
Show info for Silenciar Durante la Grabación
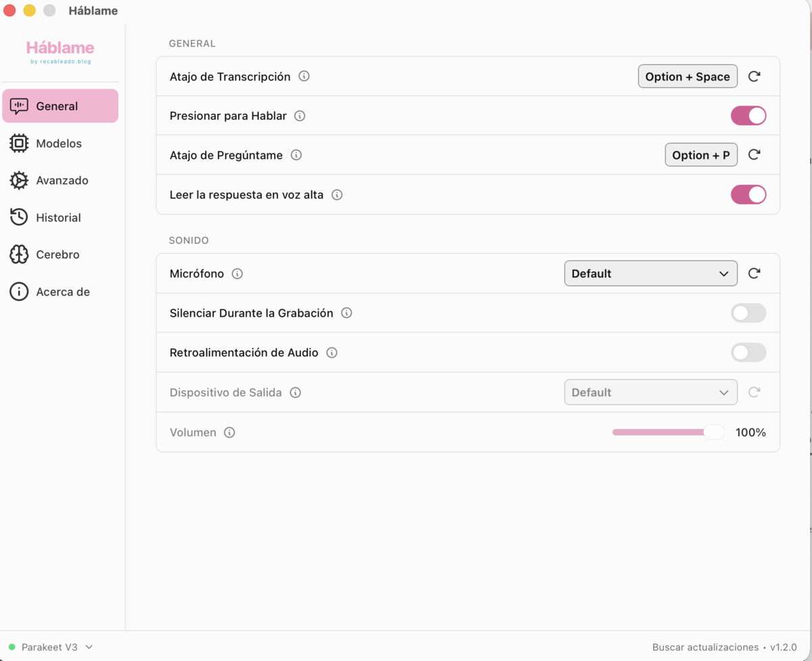346,313
